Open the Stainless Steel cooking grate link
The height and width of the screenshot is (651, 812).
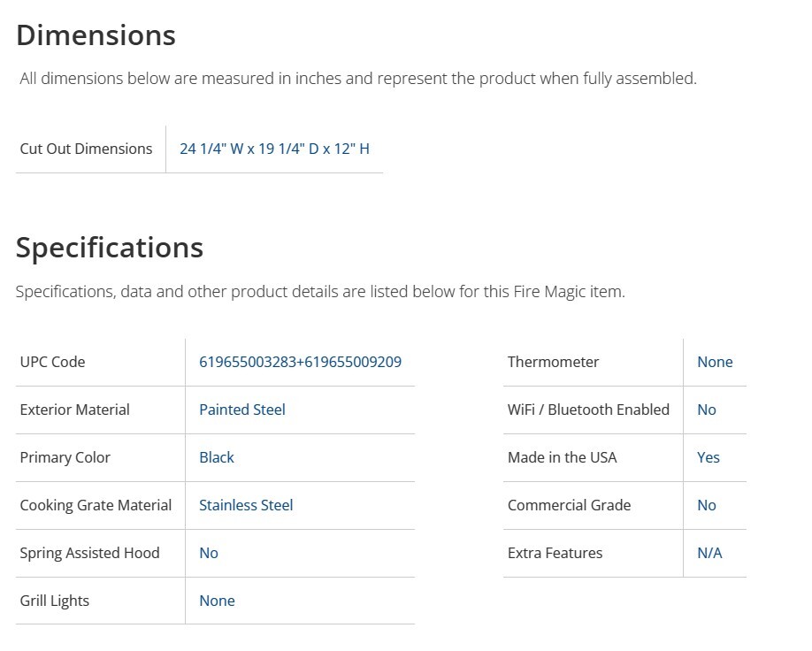pos(245,505)
